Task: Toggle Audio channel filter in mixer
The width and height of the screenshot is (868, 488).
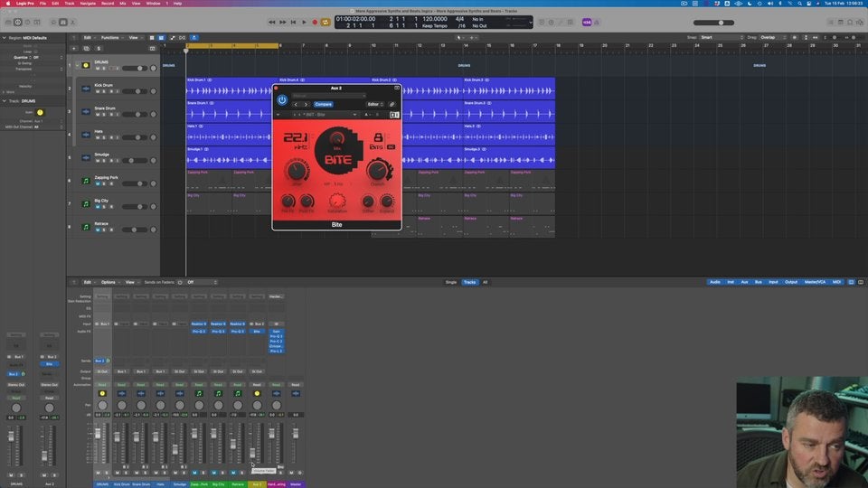Action: 714,282
